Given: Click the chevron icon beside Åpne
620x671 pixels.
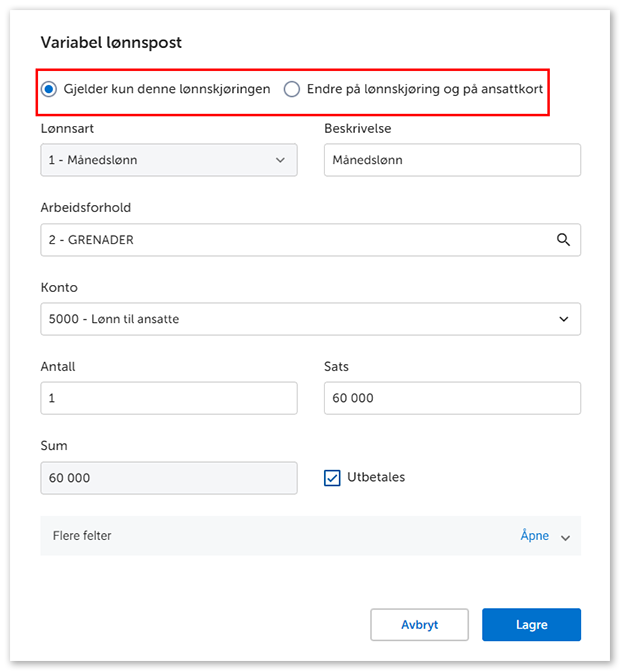Looking at the screenshot, I should pyautogui.click(x=565, y=537).
